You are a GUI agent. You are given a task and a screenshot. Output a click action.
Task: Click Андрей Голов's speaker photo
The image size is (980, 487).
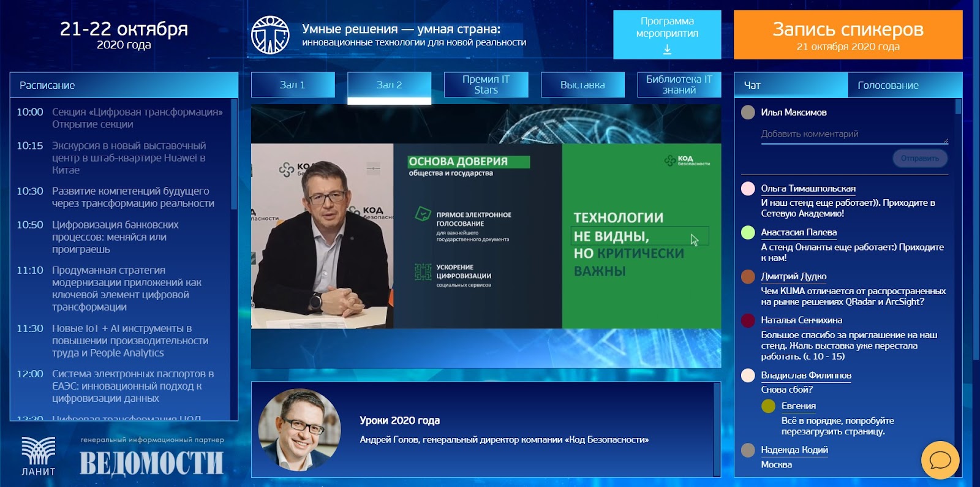pyautogui.click(x=300, y=429)
